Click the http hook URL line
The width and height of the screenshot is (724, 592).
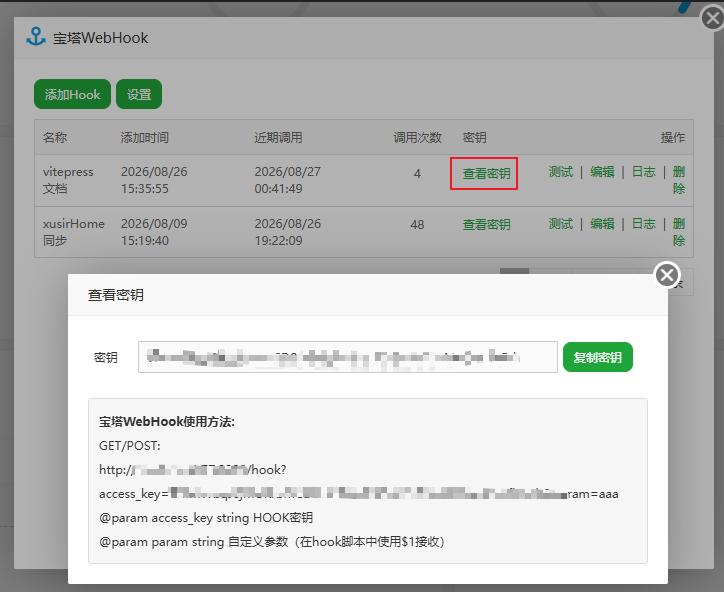[x=193, y=470]
